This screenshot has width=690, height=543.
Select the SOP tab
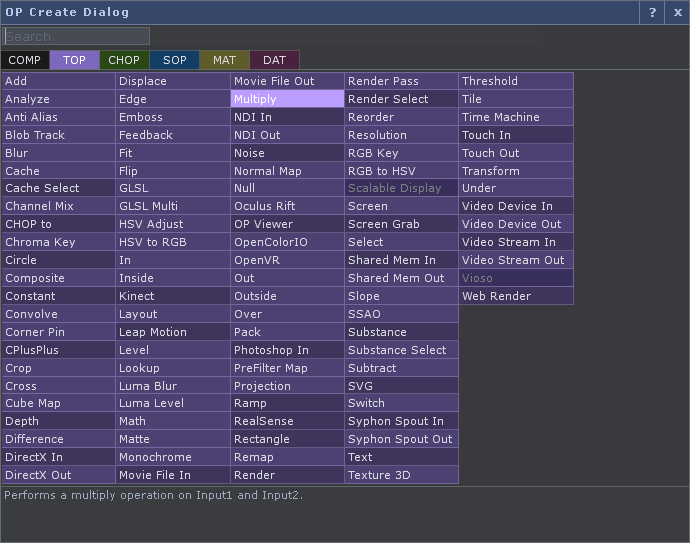[174, 60]
